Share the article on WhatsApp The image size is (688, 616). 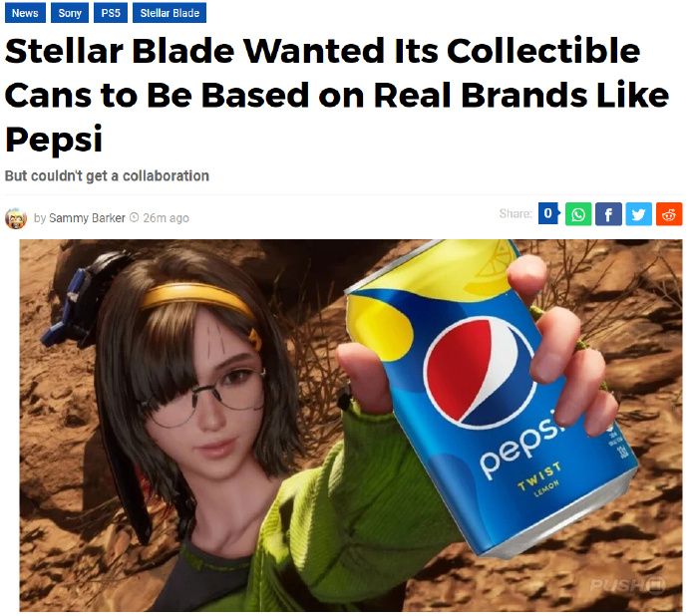(578, 214)
